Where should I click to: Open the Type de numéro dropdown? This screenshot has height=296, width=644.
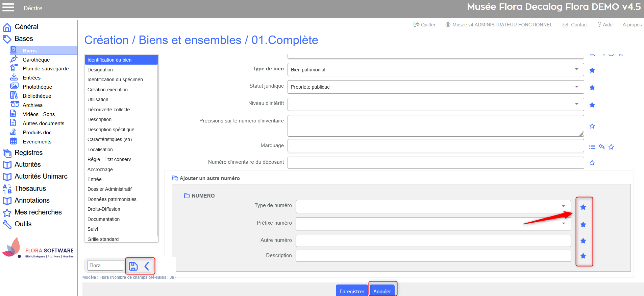pos(434,206)
